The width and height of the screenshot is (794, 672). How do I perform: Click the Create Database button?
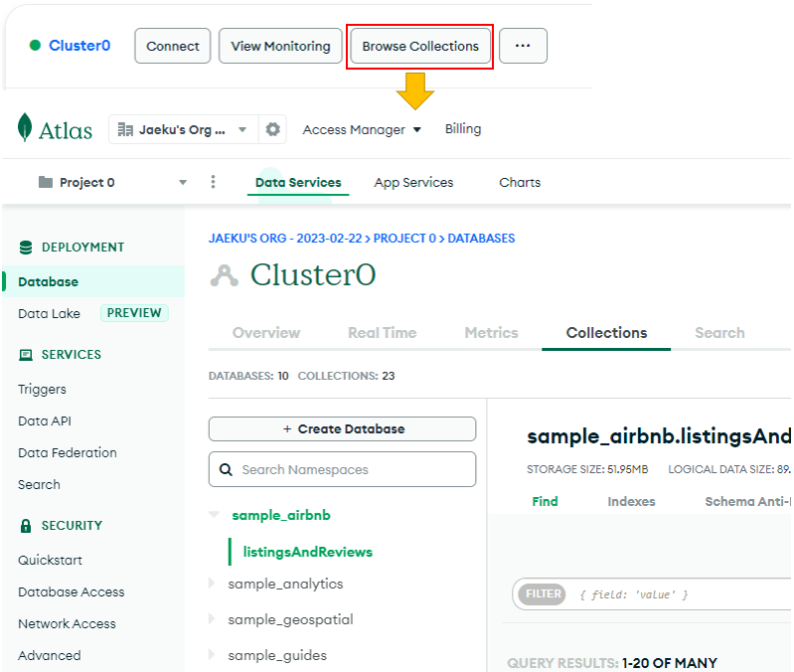(x=342, y=428)
